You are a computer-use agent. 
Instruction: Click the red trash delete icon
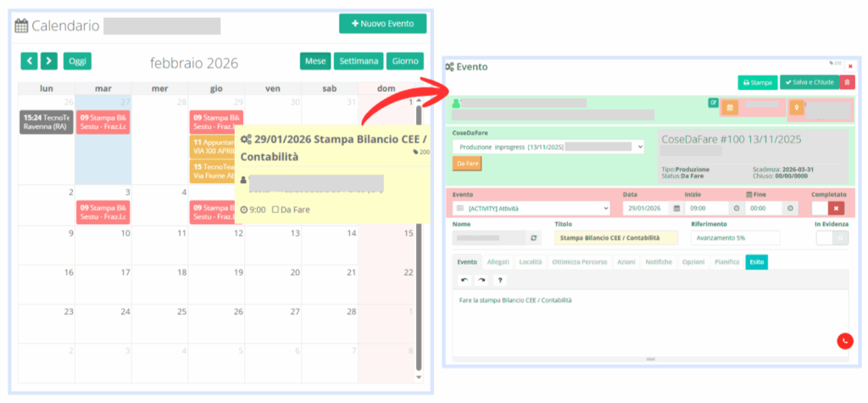847,82
